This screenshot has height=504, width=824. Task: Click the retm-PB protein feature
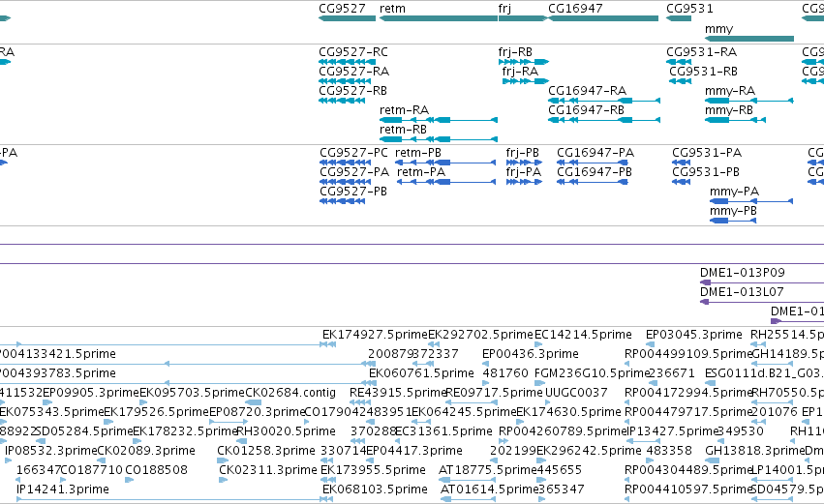coord(445,163)
